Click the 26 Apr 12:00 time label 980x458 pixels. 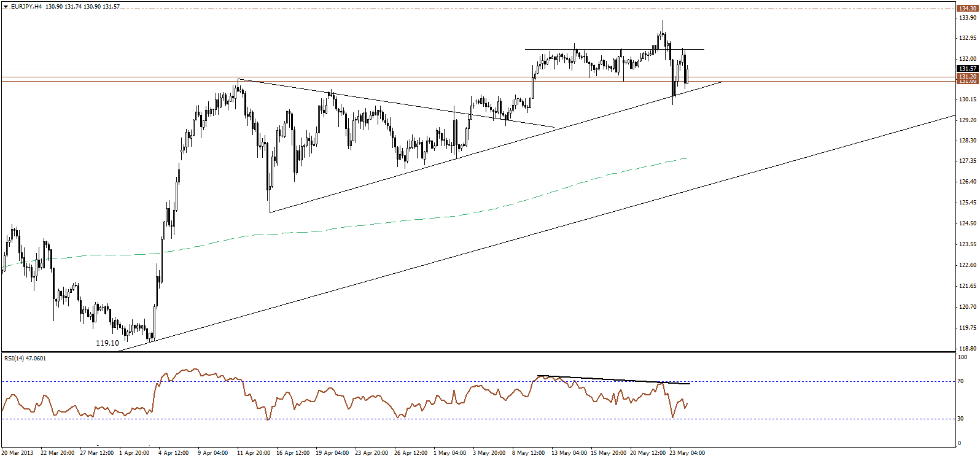point(411,453)
